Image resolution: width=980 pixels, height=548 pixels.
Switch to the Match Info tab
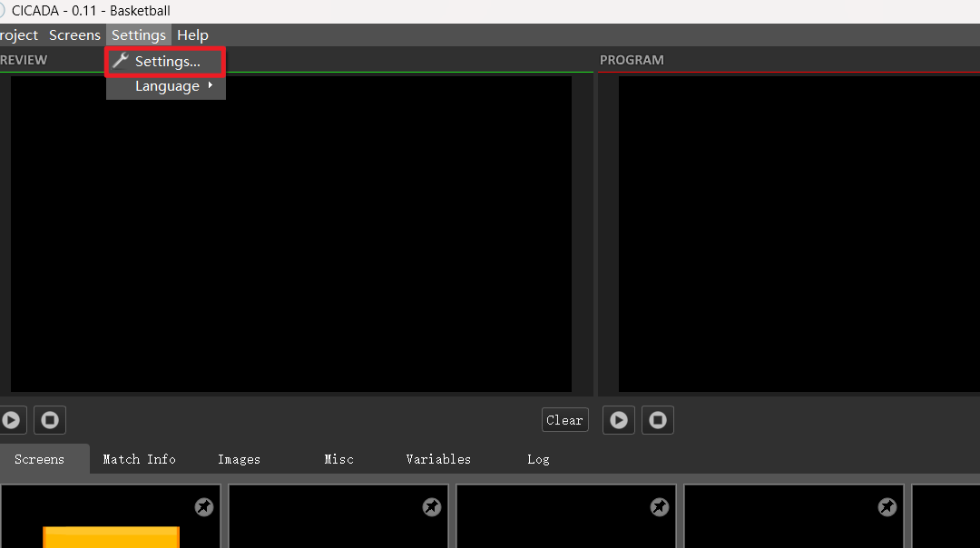(x=139, y=459)
